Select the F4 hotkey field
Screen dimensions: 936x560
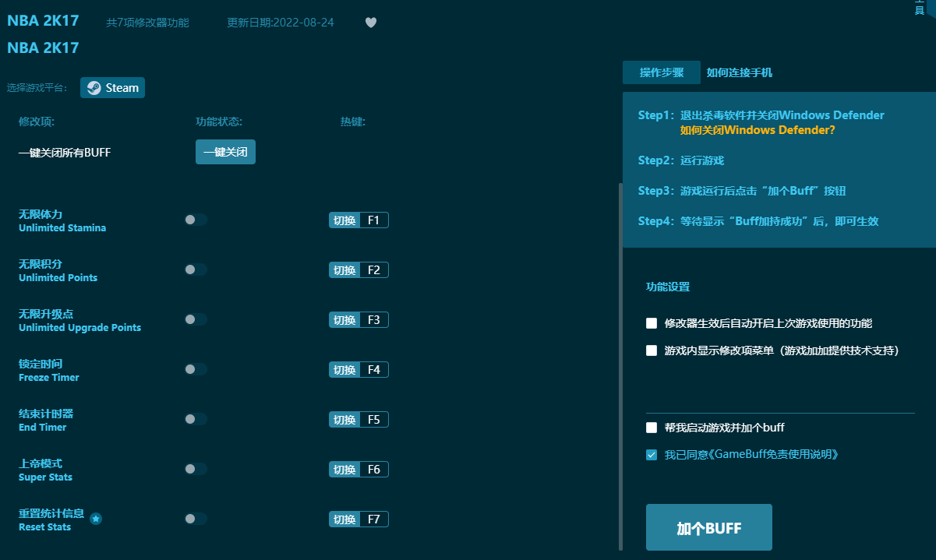click(x=374, y=370)
